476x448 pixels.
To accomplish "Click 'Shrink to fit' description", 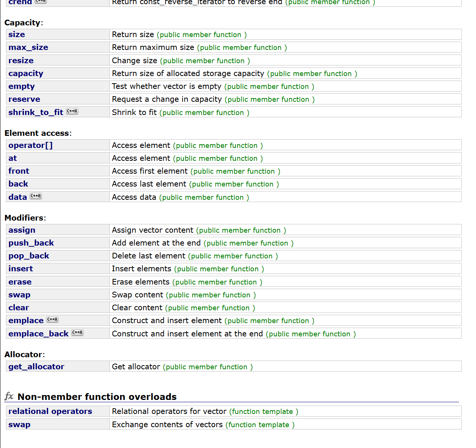I will pyautogui.click(x=134, y=112).
